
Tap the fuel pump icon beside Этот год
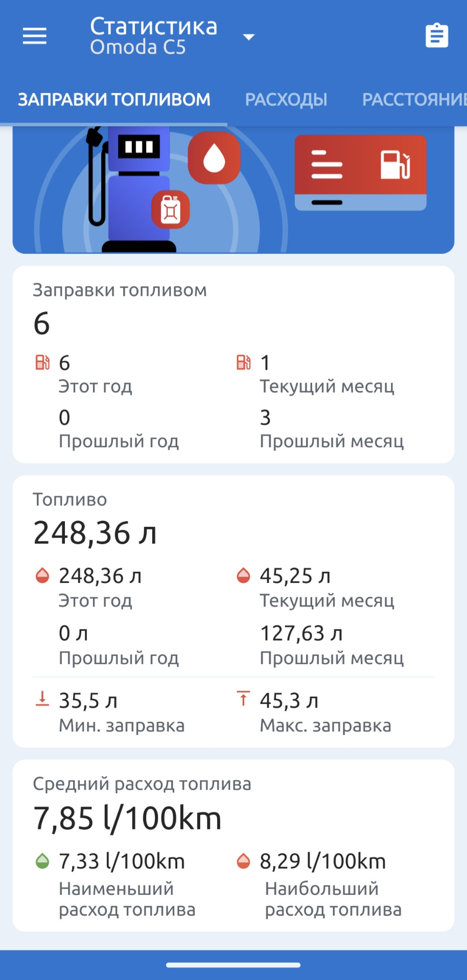42,363
